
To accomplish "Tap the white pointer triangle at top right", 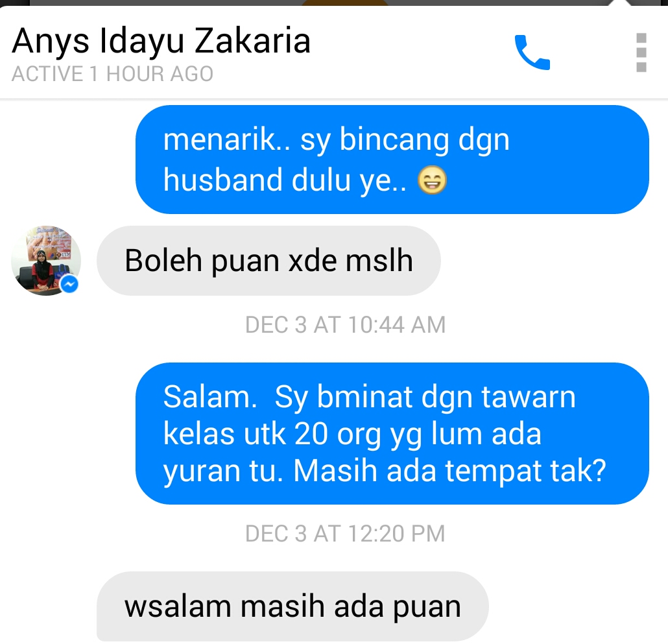I will (x=621, y=3).
